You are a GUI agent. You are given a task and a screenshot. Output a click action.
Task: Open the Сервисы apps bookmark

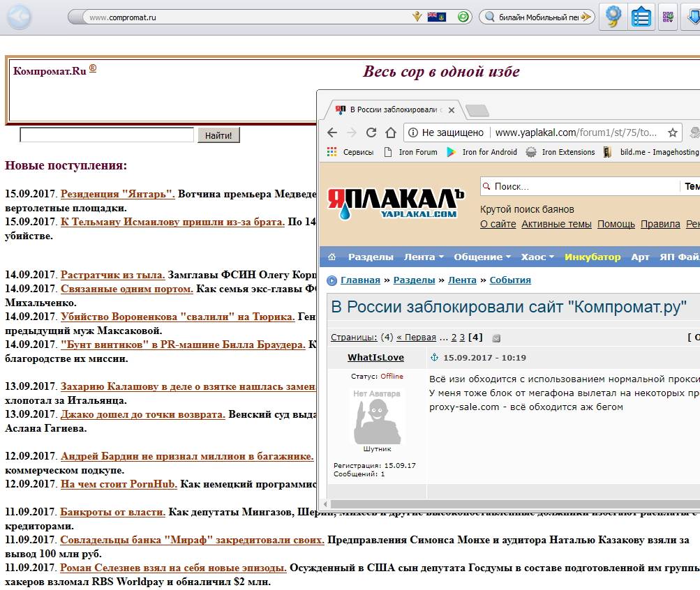click(350, 152)
